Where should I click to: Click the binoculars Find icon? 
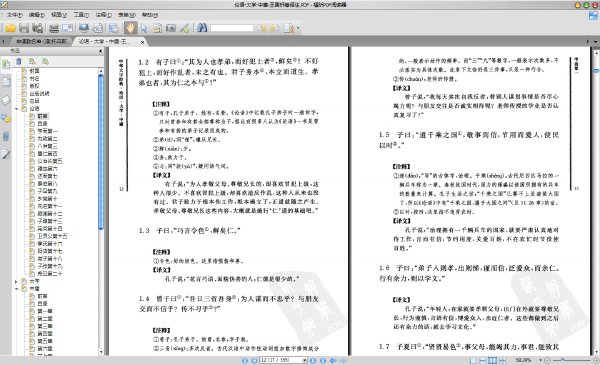coord(202,28)
